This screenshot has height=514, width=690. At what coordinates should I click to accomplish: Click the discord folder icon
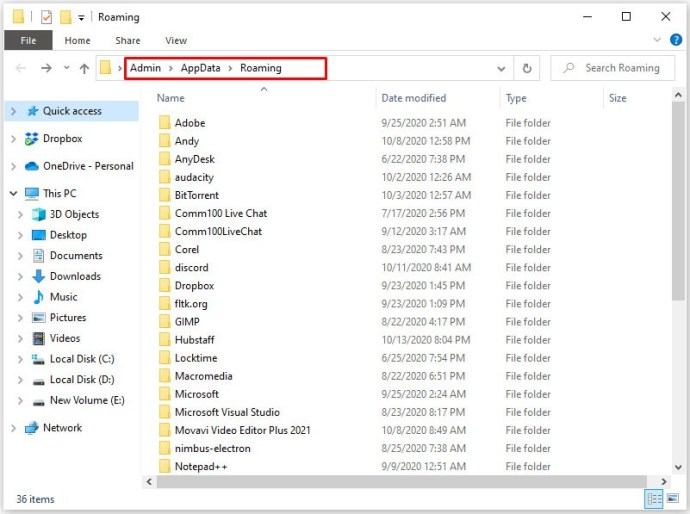165,267
